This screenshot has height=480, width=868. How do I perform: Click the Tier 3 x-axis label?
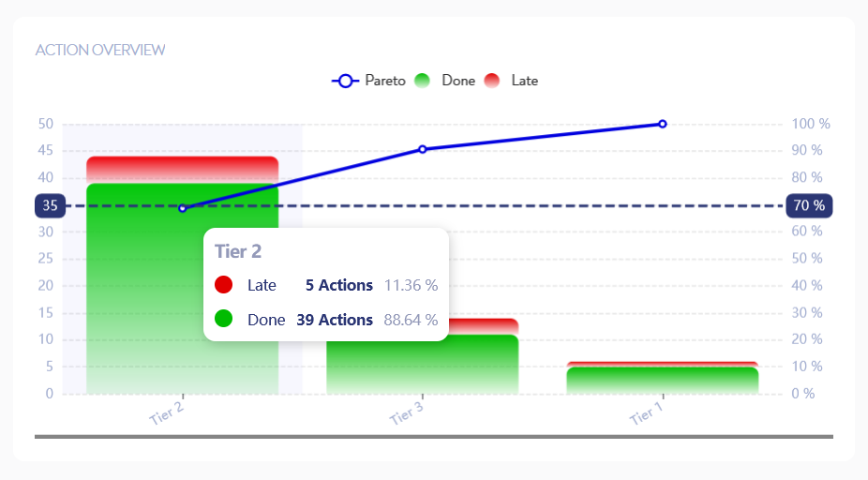pyautogui.click(x=406, y=412)
